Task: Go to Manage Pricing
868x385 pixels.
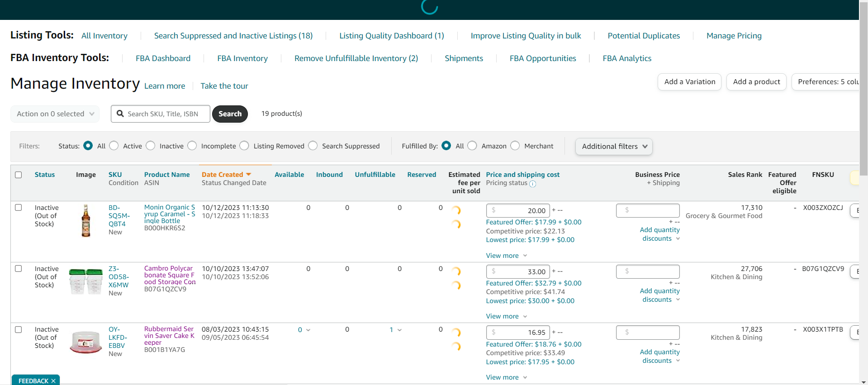Action: tap(734, 36)
